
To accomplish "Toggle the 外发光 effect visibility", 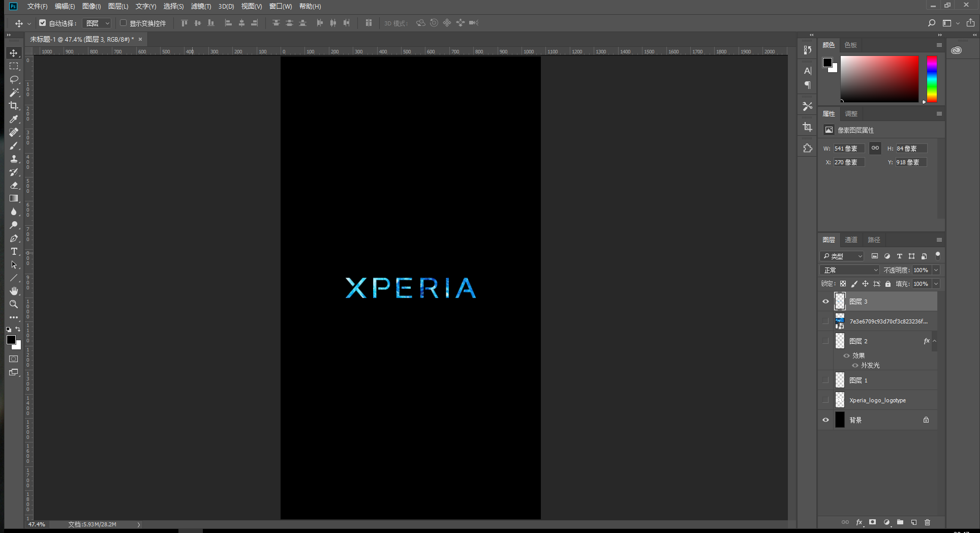I will [855, 366].
